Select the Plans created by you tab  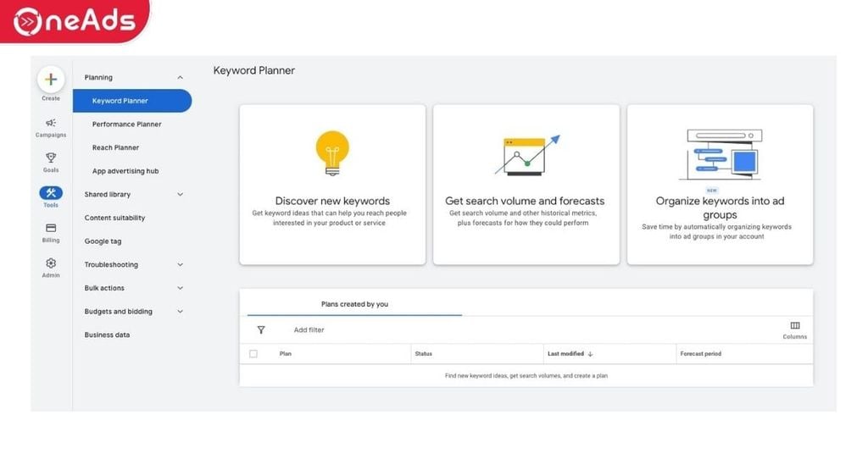pyautogui.click(x=354, y=304)
